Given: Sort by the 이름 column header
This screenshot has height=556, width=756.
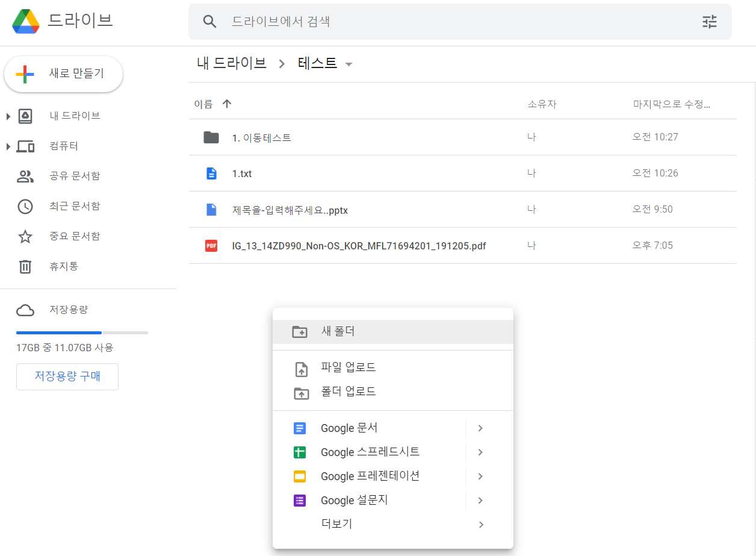Looking at the screenshot, I should [203, 104].
